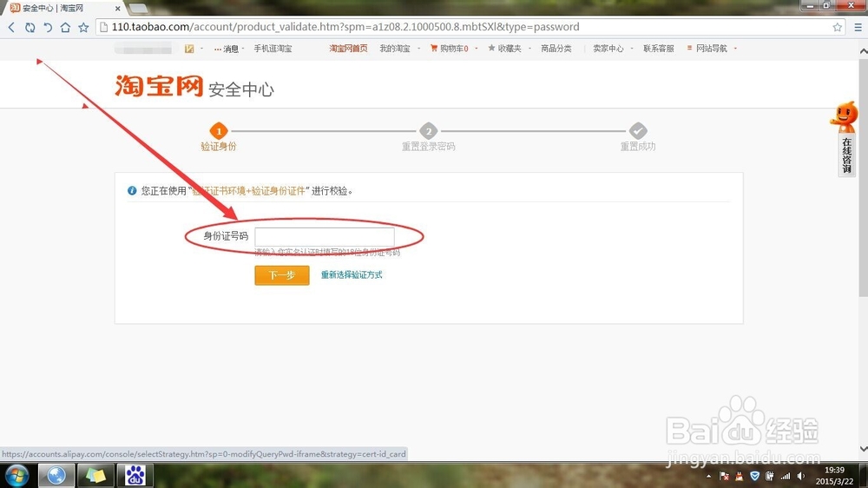Screen dimensions: 868x488
Task: Click the scrollbar down arrow
Action: [863, 449]
